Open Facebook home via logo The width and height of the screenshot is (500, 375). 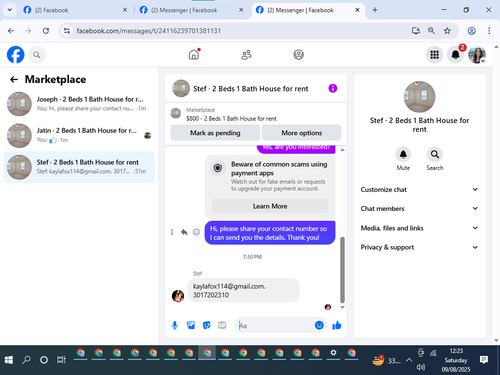click(x=15, y=55)
